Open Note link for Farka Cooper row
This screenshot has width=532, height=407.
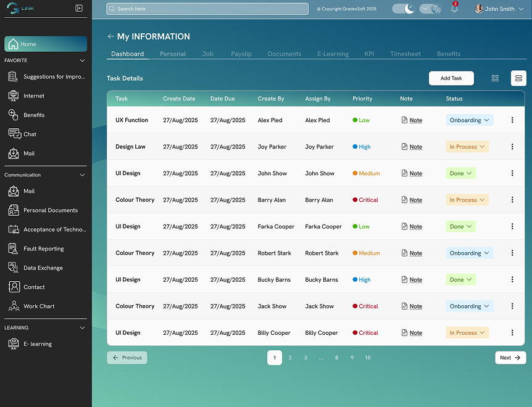point(412,226)
